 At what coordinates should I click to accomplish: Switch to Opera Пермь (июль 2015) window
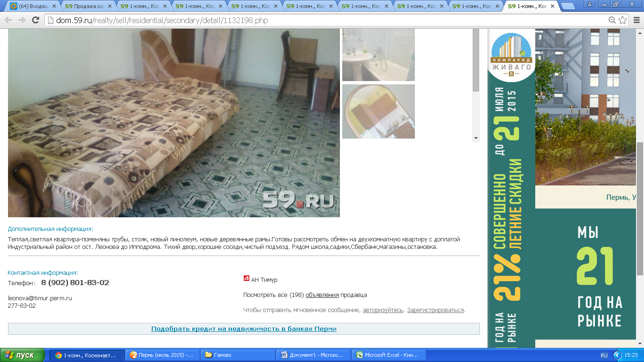click(163, 355)
